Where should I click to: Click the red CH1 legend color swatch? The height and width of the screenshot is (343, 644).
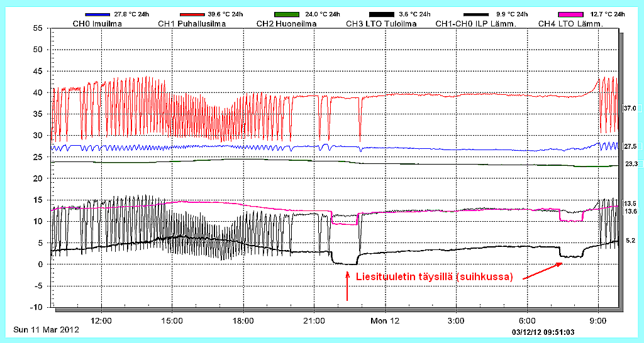tap(196, 14)
